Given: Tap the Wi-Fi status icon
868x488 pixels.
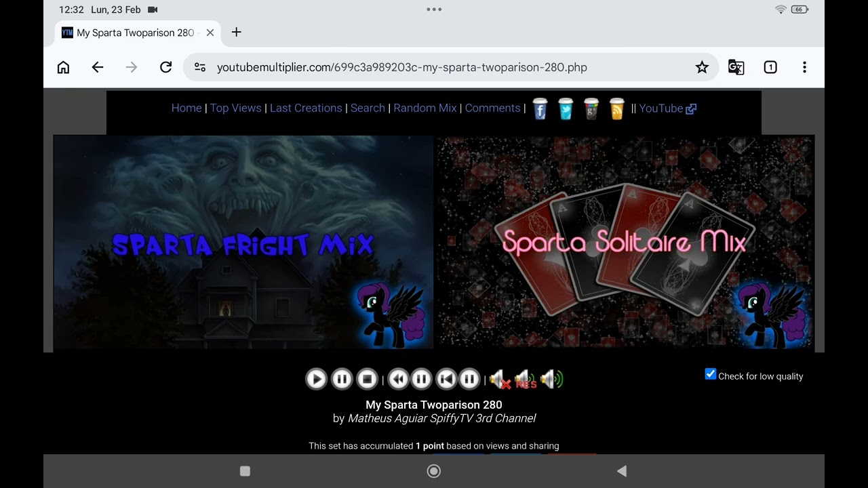Looking at the screenshot, I should click(x=781, y=9).
